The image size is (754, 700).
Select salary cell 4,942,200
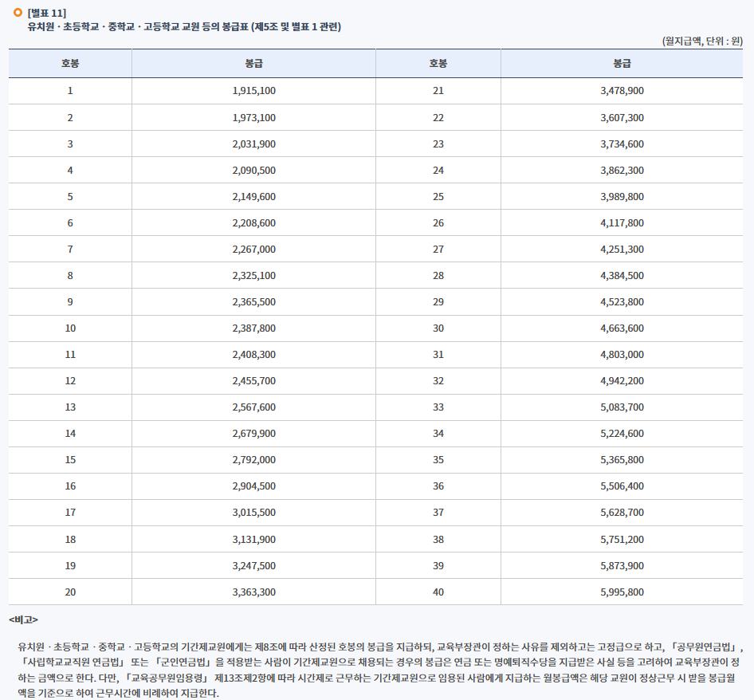pos(622,381)
